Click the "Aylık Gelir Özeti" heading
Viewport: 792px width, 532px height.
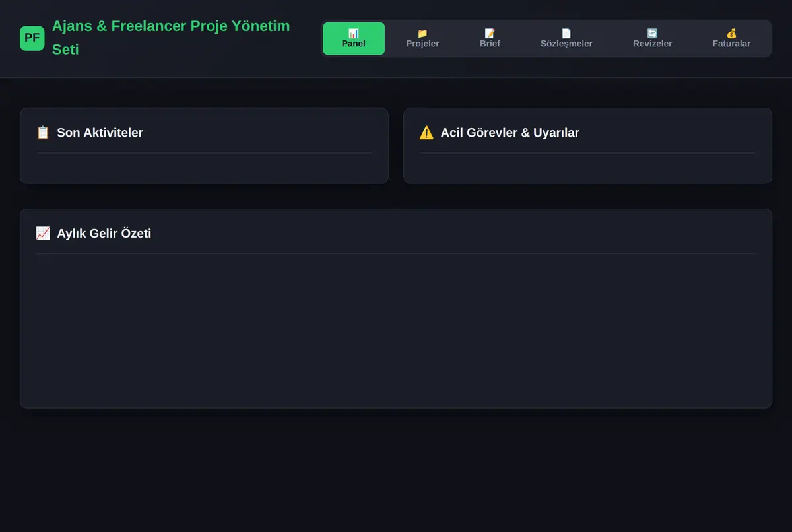point(104,234)
